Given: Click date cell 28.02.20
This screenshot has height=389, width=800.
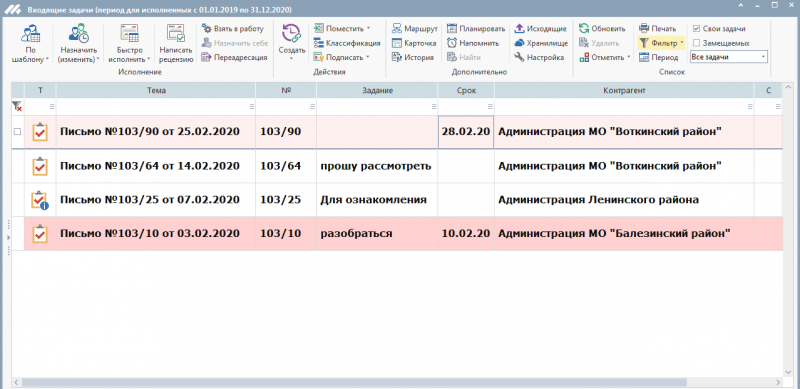Looking at the screenshot, I should coord(466,132).
